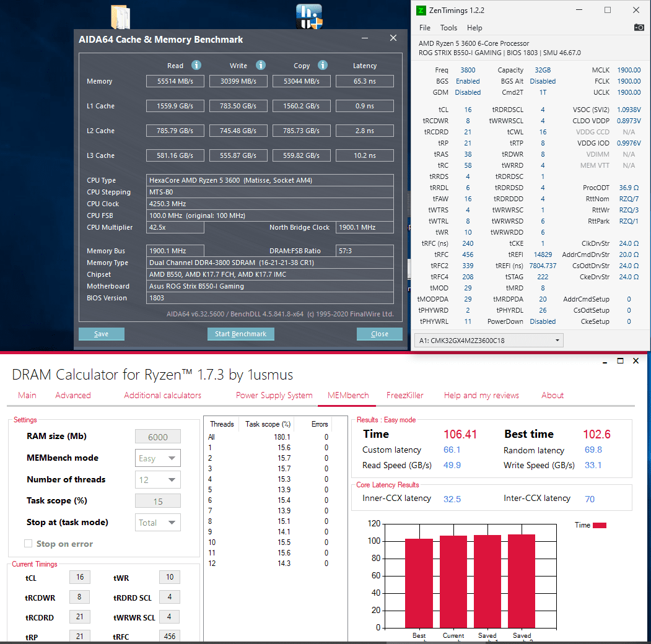651x644 pixels.
Task: Click the DRAM:FSB Ratio value 57:3
Action: 365,251
